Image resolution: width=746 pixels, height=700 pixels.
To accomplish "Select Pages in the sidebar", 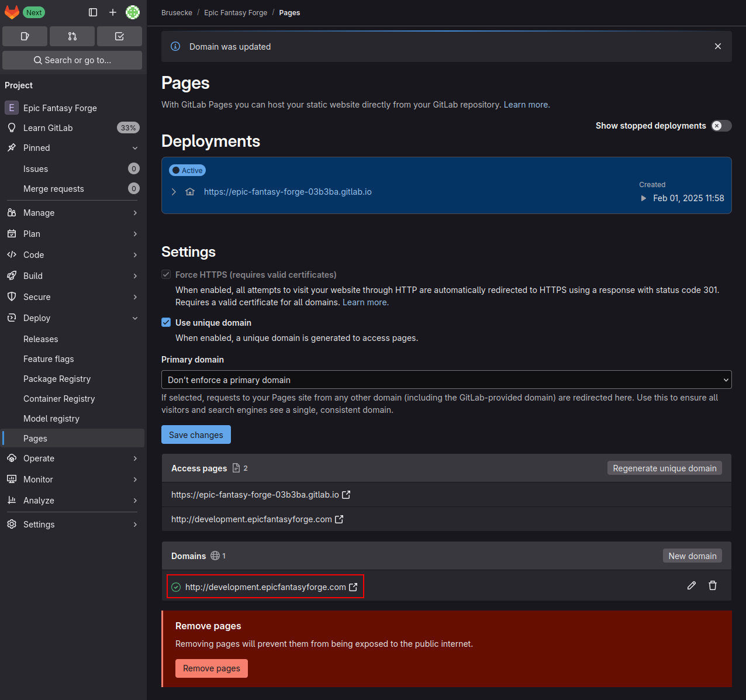I will coord(73,439).
